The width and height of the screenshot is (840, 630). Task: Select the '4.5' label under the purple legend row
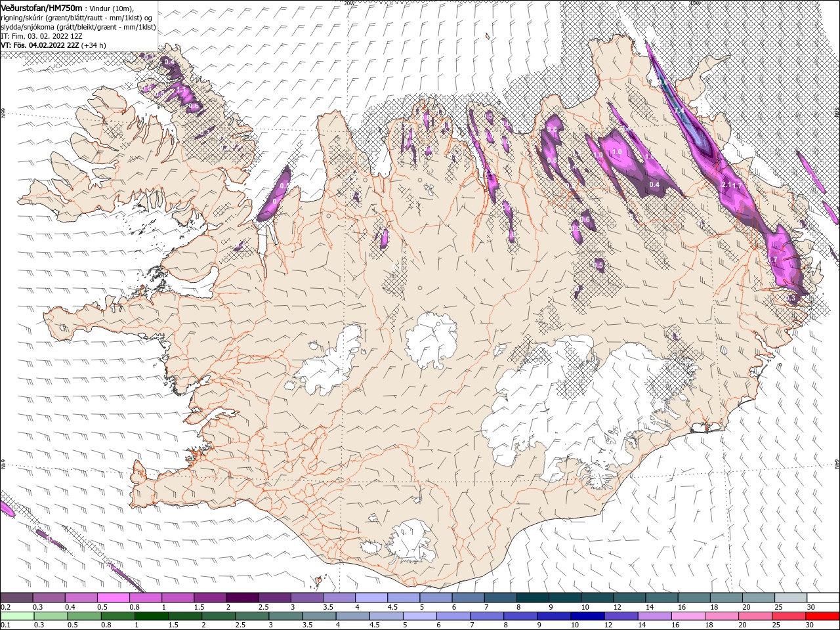pyautogui.click(x=392, y=606)
